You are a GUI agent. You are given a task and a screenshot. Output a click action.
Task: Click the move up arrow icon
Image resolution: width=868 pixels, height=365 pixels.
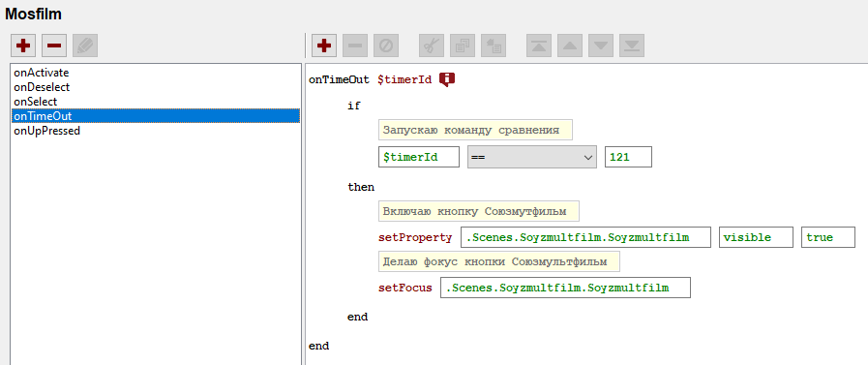[570, 46]
